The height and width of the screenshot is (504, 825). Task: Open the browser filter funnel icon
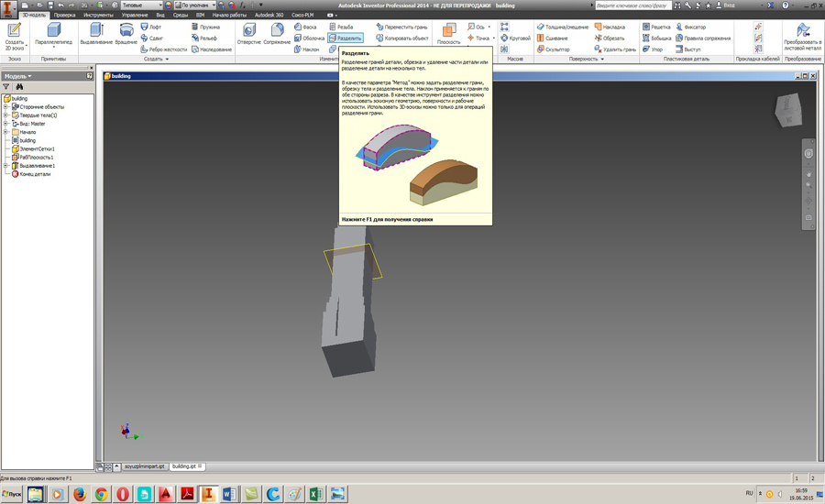[6, 87]
